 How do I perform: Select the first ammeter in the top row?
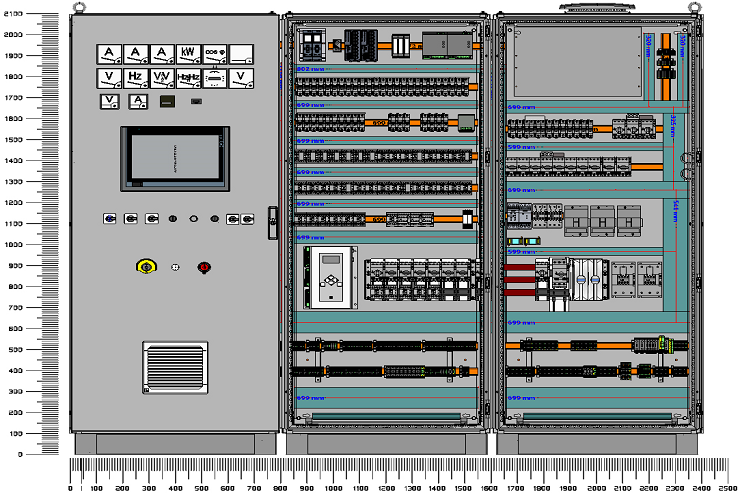click(107, 53)
